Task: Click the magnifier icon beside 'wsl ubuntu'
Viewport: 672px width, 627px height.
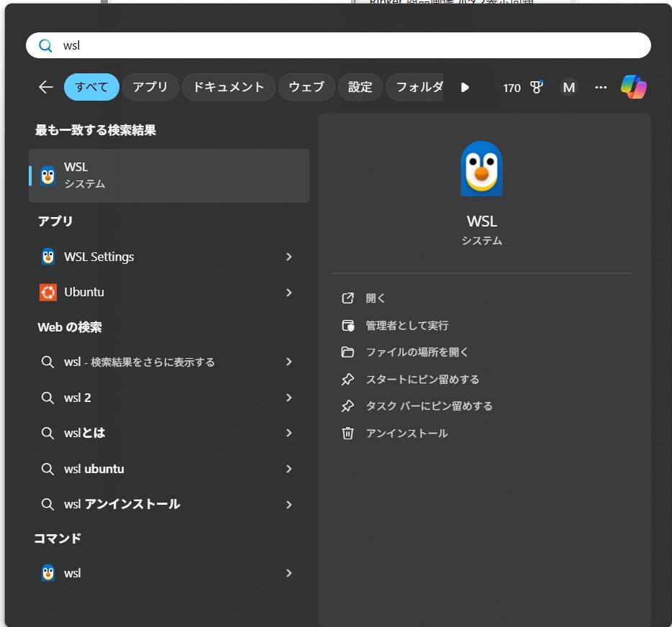Action: click(47, 469)
